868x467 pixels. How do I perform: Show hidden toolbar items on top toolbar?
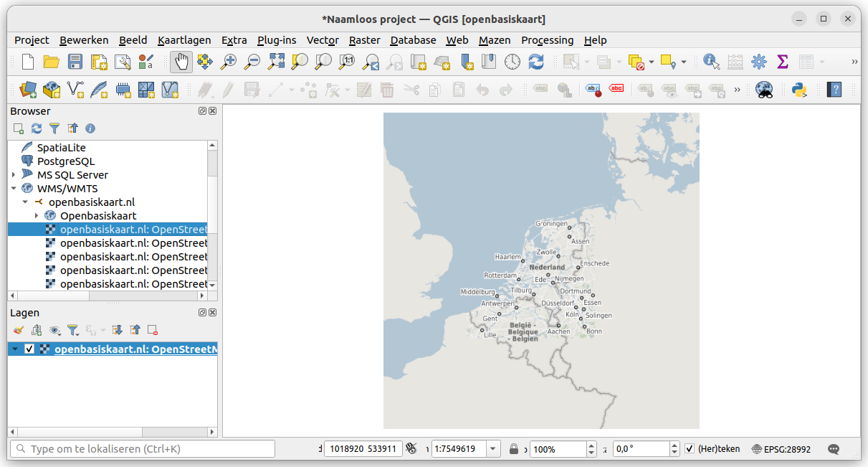[x=854, y=62]
